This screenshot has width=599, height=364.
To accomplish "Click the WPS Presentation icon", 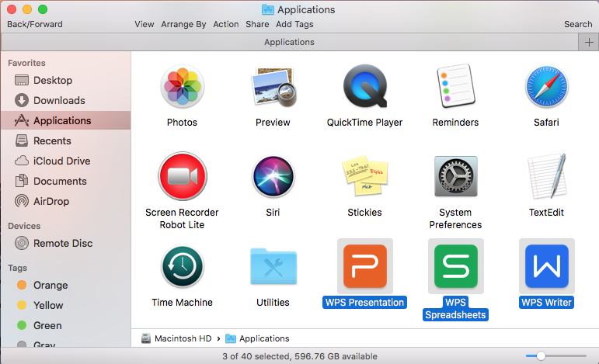I will 365,266.
